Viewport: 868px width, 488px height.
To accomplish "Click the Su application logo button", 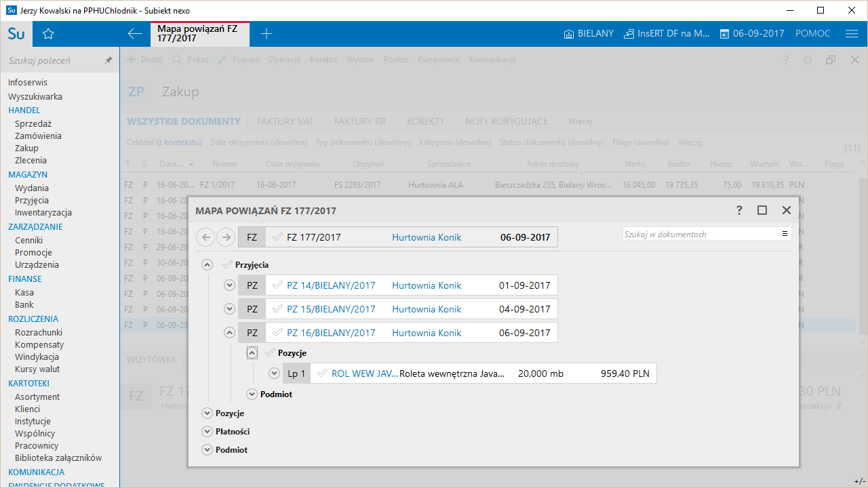I will point(16,34).
